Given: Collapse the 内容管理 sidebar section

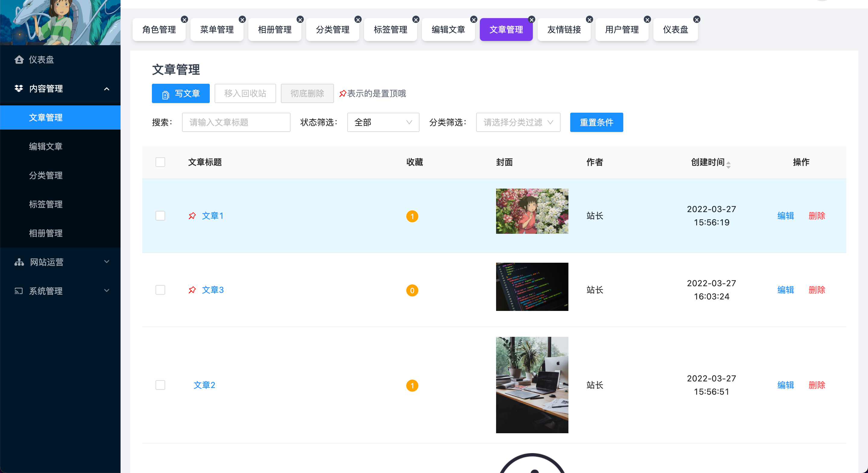Looking at the screenshot, I should coord(107,89).
